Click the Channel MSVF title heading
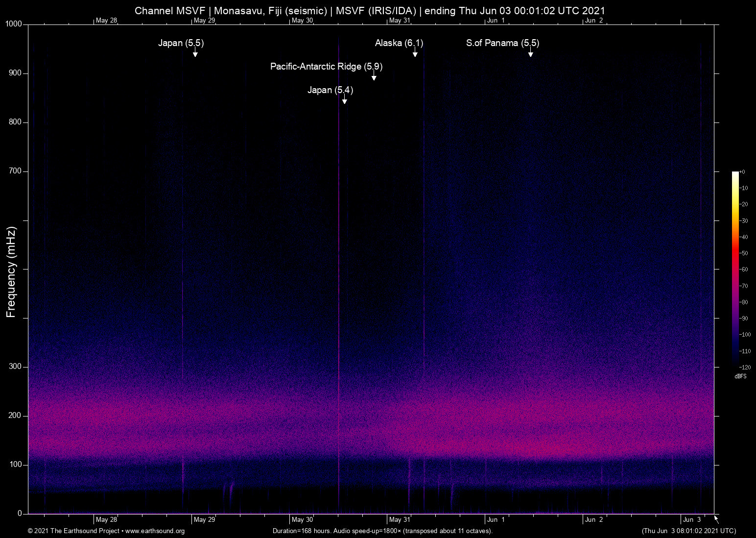Screen dimensions: 756x538 [370, 11]
